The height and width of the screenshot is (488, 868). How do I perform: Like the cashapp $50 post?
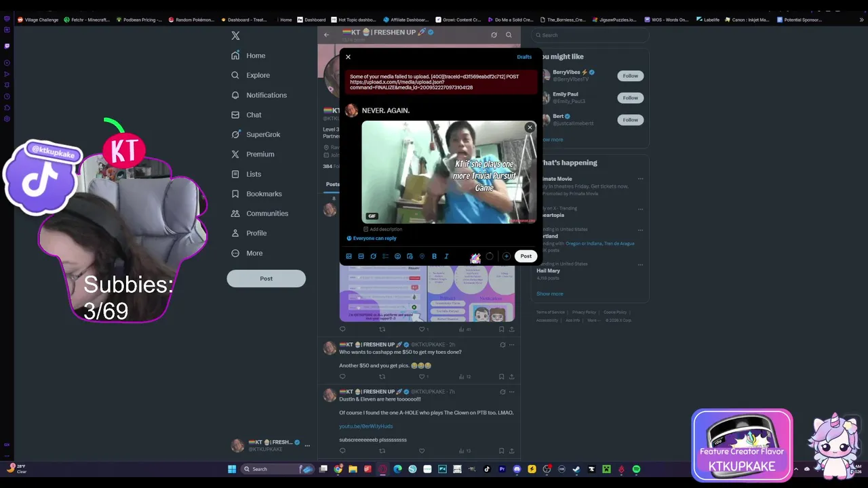point(421,376)
